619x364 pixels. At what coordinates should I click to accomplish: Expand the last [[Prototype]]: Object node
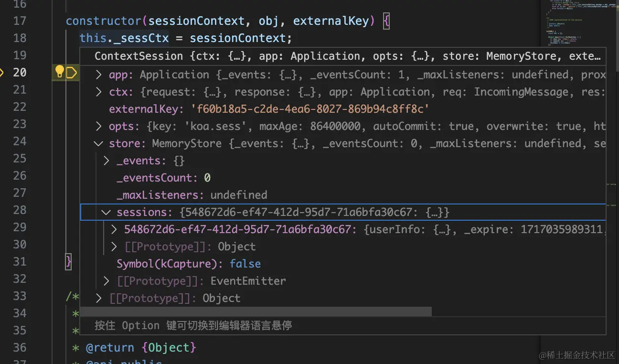click(98, 298)
